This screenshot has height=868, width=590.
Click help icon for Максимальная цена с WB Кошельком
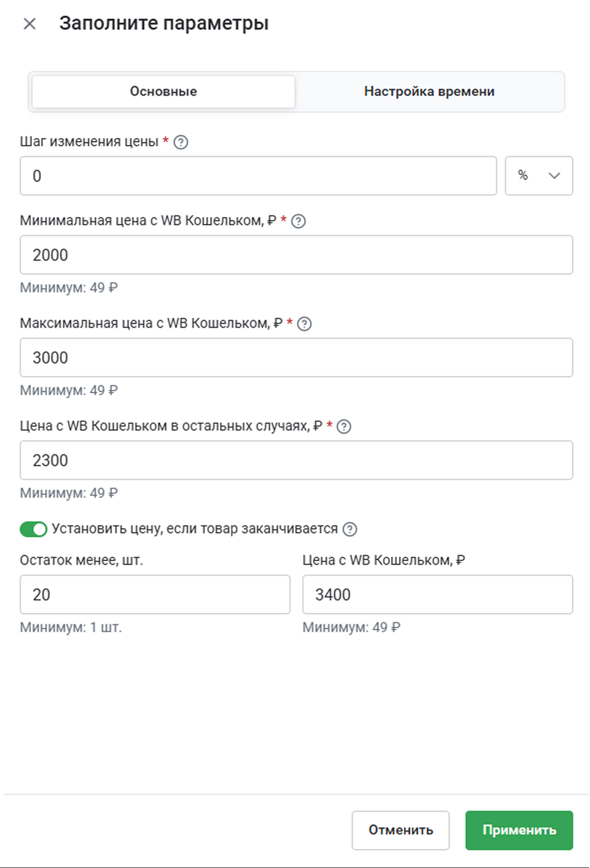304,324
